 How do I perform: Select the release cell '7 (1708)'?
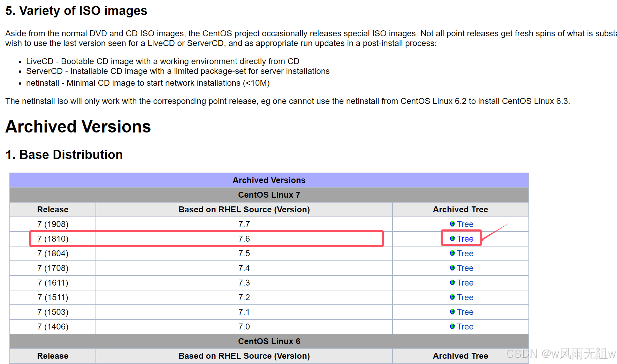(53, 268)
